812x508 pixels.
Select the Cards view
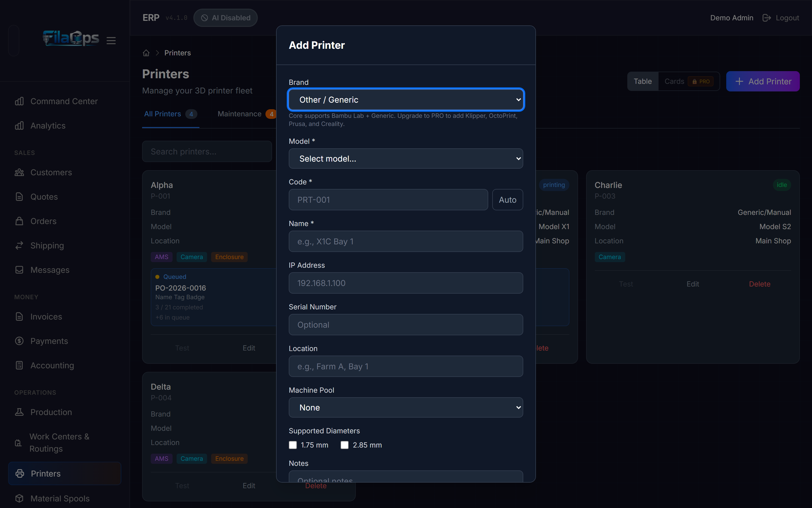pos(688,81)
